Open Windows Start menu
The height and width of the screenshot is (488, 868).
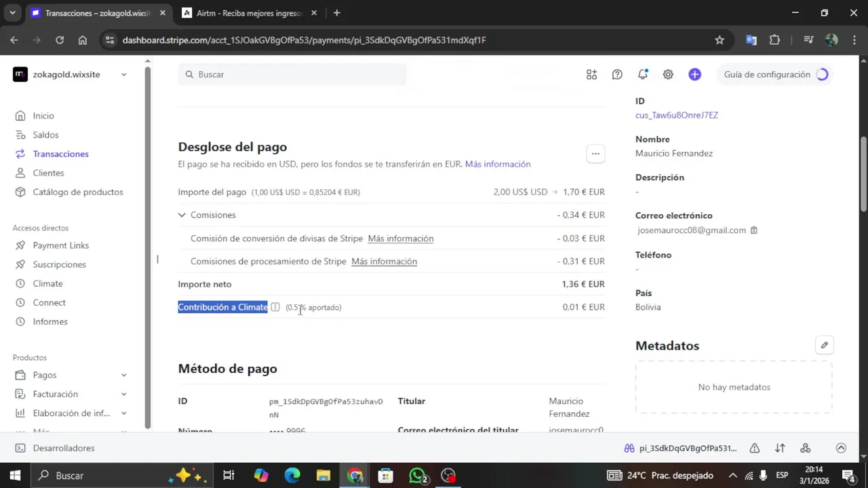pos(15,476)
